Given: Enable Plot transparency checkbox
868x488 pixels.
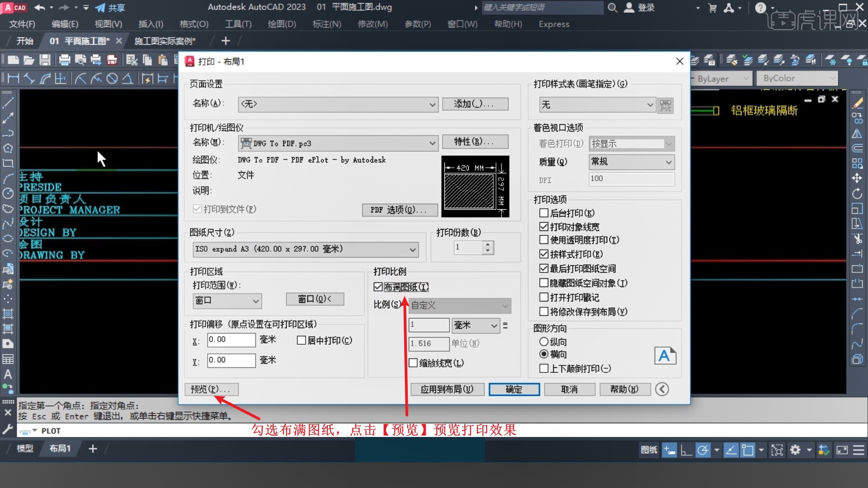Looking at the screenshot, I should (544, 239).
